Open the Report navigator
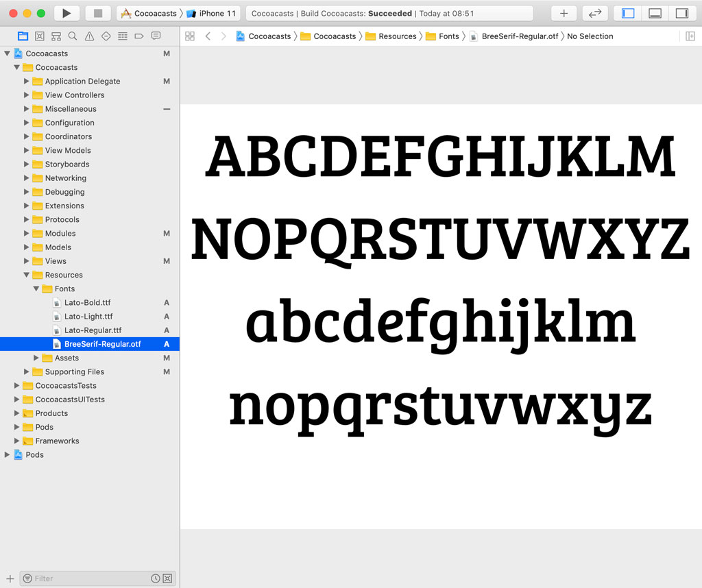 click(x=156, y=36)
